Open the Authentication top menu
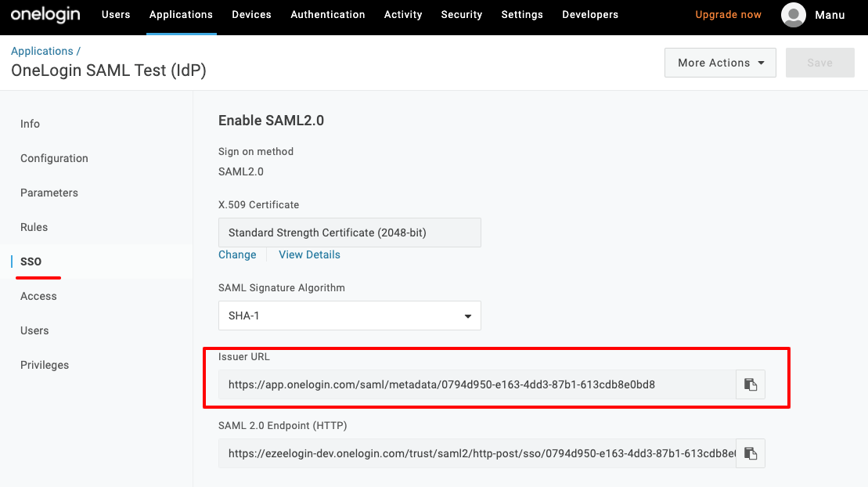Viewport: 868px width, 487px height. [x=328, y=15]
